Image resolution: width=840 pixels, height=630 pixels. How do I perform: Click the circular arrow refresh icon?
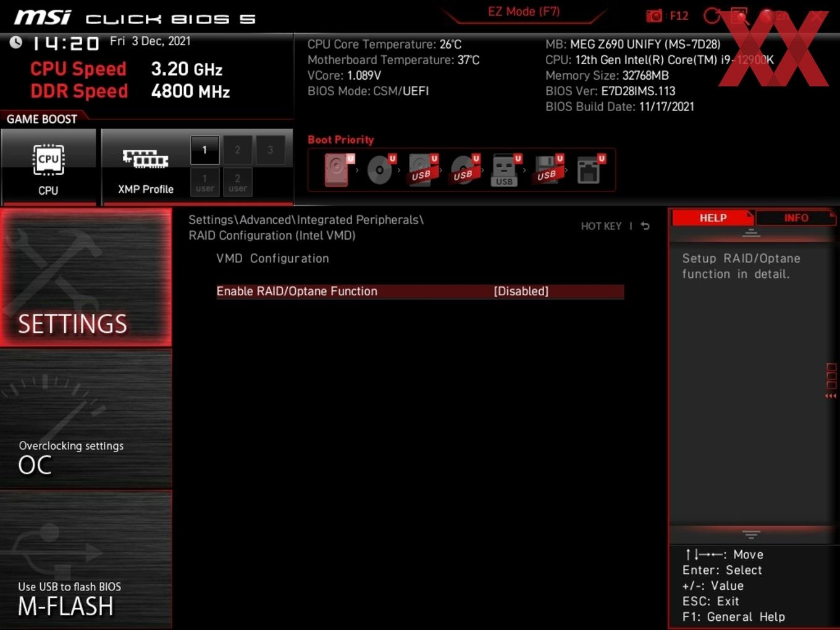tap(712, 16)
